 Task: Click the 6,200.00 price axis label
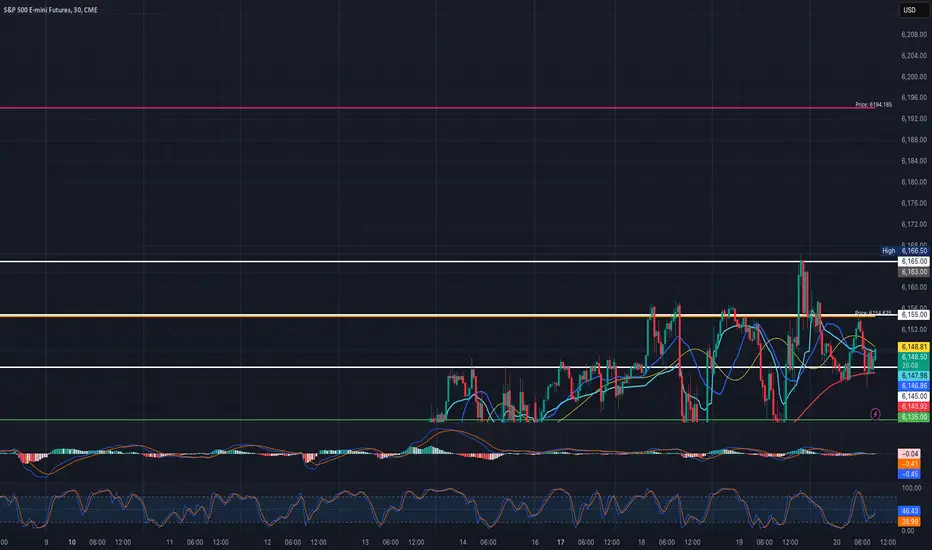click(x=914, y=77)
